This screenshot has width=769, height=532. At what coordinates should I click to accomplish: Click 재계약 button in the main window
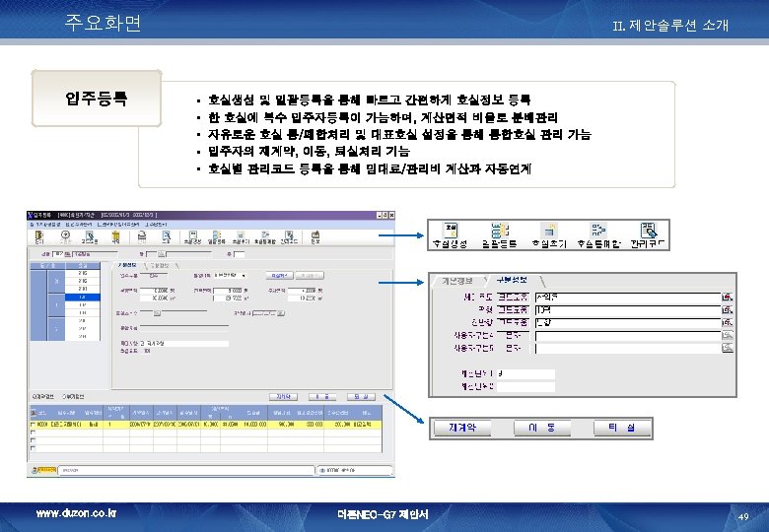pos(283,396)
